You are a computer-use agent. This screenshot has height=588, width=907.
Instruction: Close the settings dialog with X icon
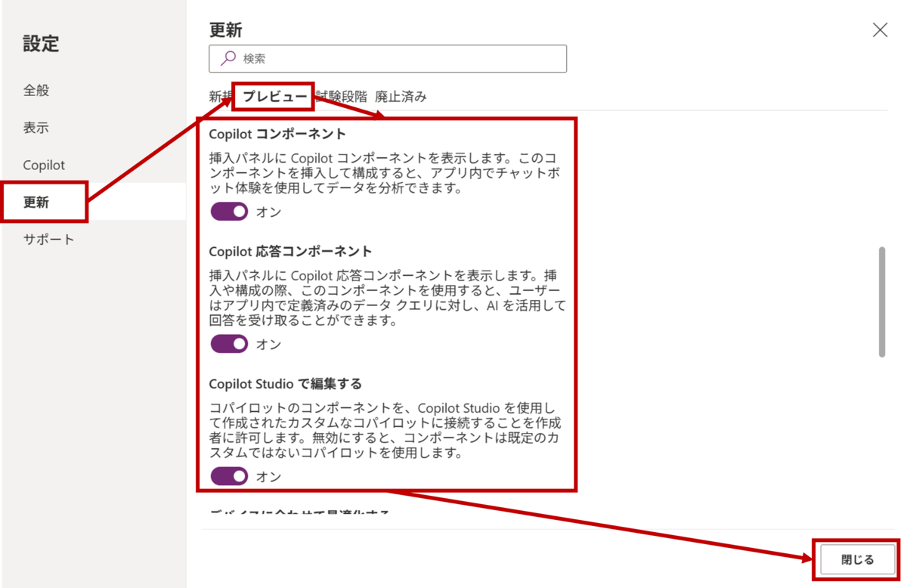(881, 29)
